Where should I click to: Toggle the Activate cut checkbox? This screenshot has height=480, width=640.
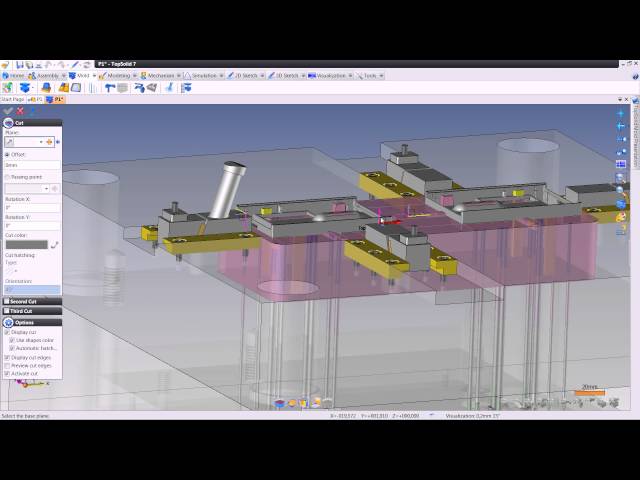point(8,374)
